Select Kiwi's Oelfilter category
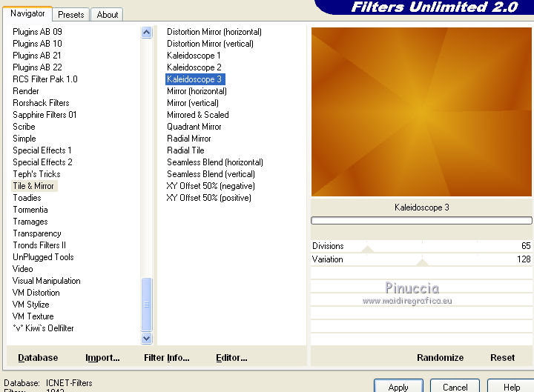The height and width of the screenshot is (392, 534). coord(43,328)
